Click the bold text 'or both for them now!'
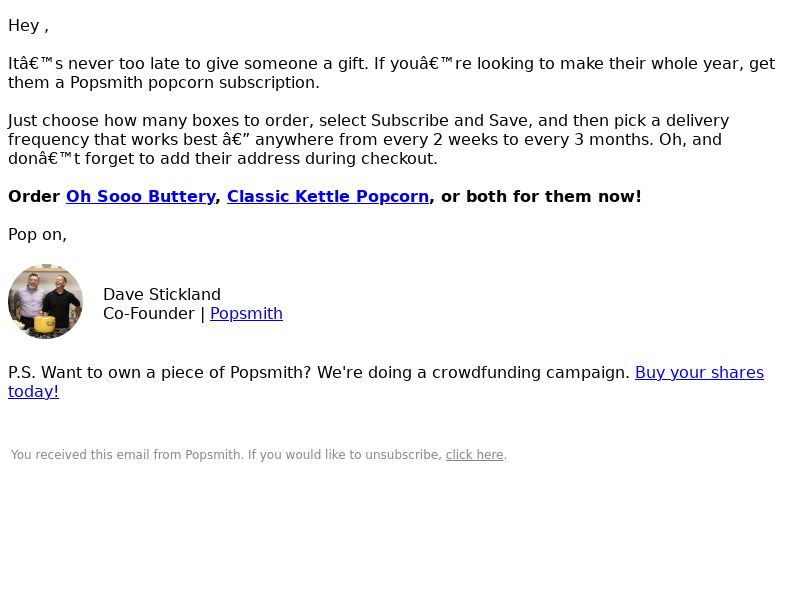 [x=541, y=196]
